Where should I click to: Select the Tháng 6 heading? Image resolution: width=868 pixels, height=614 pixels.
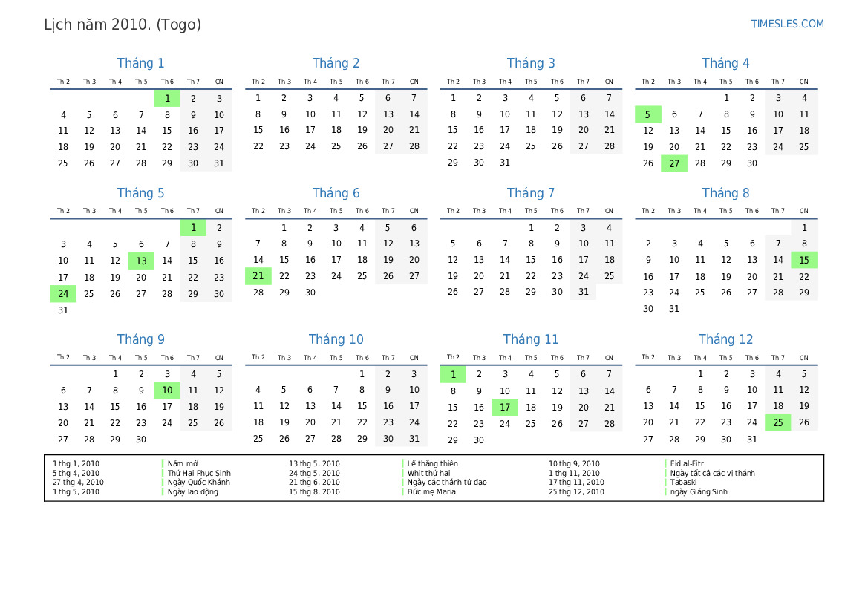pos(336,193)
